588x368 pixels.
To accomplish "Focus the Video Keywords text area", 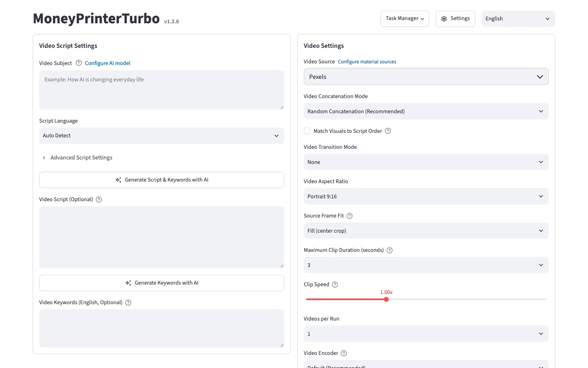I will [x=161, y=328].
